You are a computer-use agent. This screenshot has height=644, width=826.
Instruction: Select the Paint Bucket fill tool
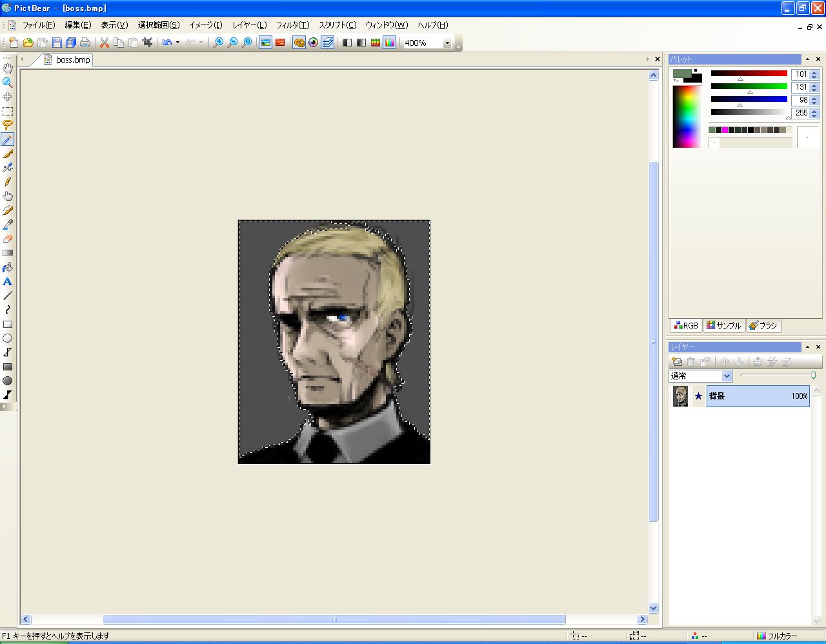pyautogui.click(x=8, y=267)
